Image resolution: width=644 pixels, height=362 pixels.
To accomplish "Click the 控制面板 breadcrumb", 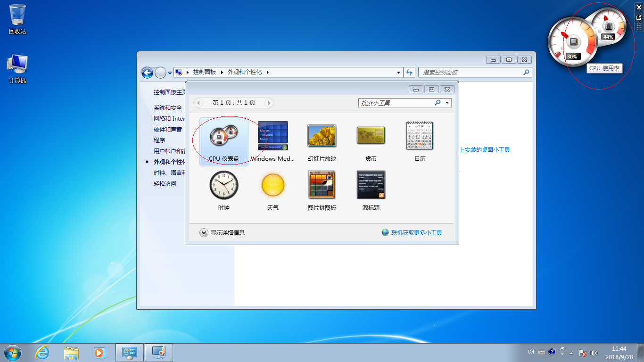I will [x=205, y=72].
